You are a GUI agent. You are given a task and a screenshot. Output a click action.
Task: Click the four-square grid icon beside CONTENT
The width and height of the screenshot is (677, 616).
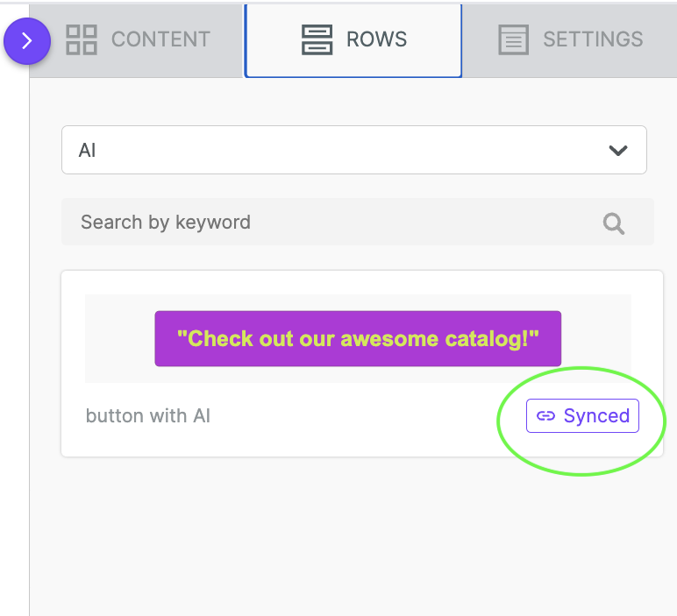click(82, 39)
